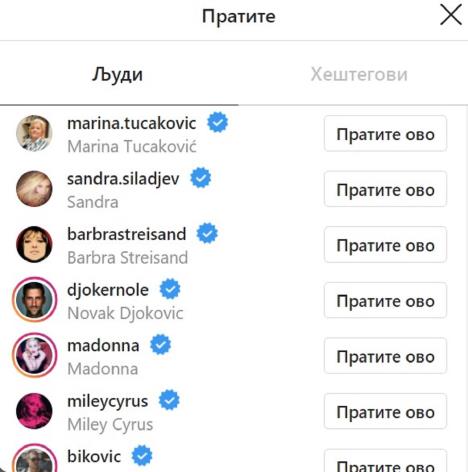This screenshot has height=472, width=468.
Task: Open mileycyrus profile picture
Action: pyautogui.click(x=34, y=411)
